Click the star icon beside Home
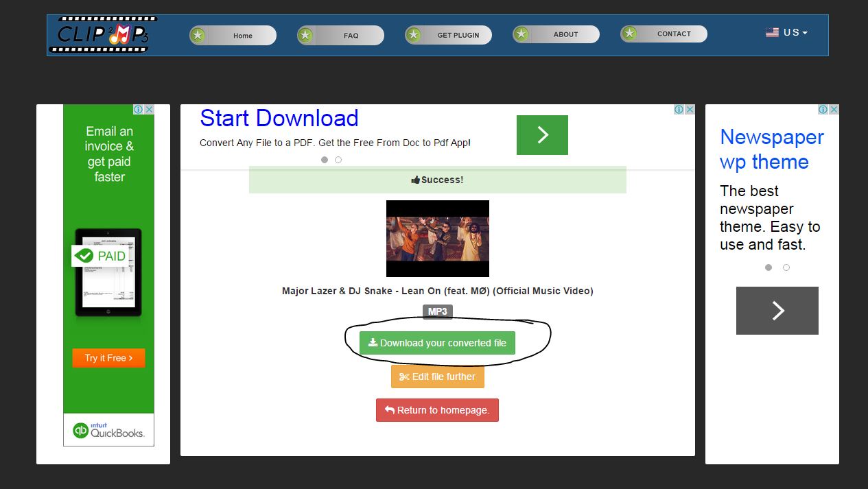 pos(198,35)
